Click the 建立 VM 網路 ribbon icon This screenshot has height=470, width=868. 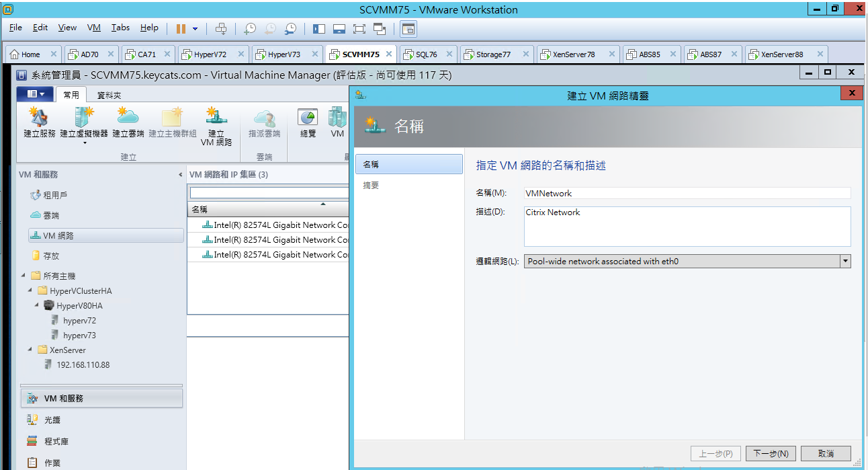tap(216, 126)
